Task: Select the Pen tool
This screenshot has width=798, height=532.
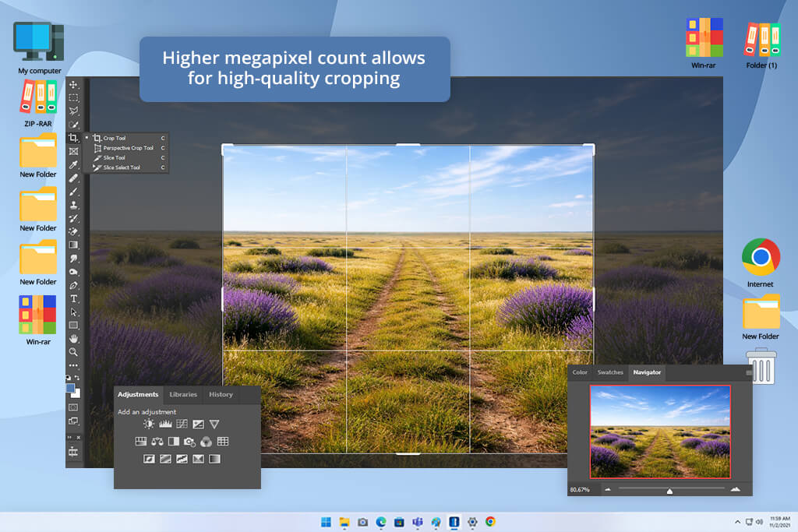Action: click(x=73, y=285)
